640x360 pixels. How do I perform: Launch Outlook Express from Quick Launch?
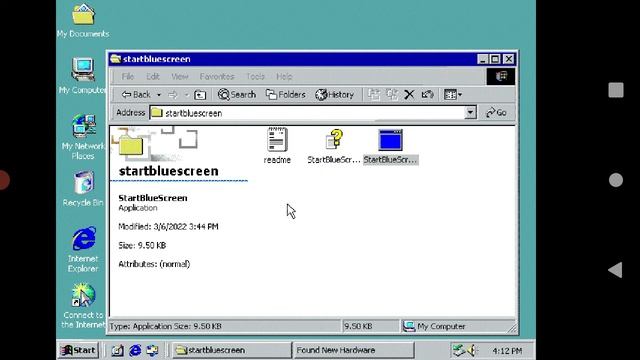click(152, 350)
